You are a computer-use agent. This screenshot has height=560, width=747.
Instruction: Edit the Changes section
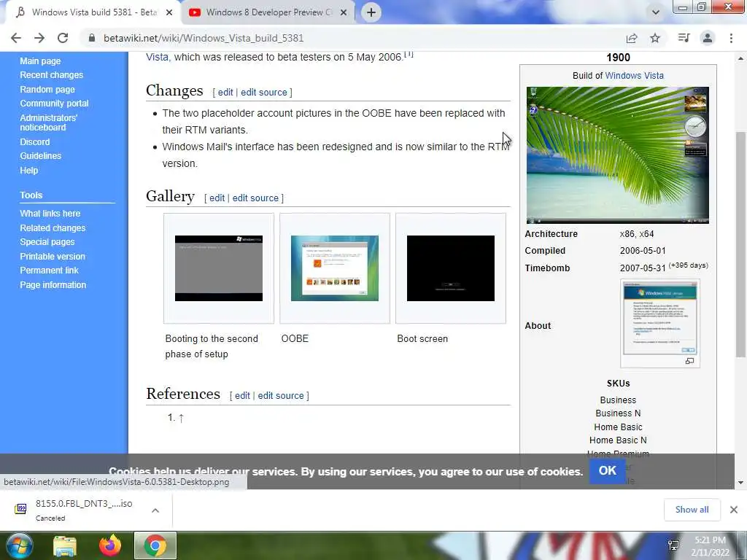225,93
